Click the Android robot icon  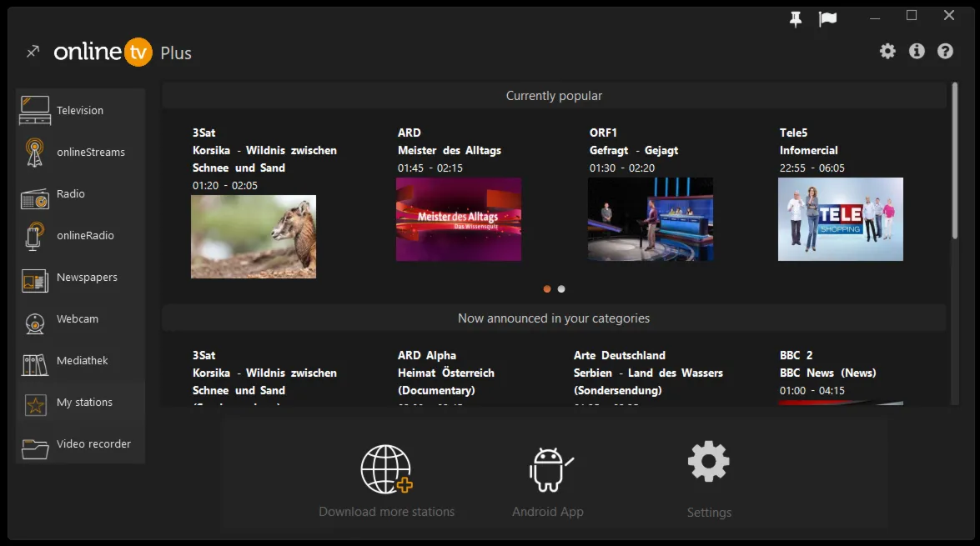(x=550, y=469)
